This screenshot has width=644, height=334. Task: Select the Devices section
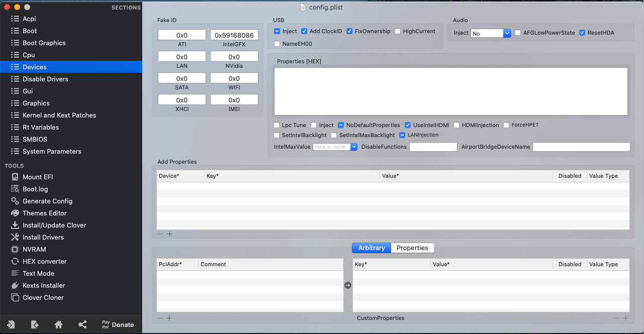pyautogui.click(x=71, y=67)
